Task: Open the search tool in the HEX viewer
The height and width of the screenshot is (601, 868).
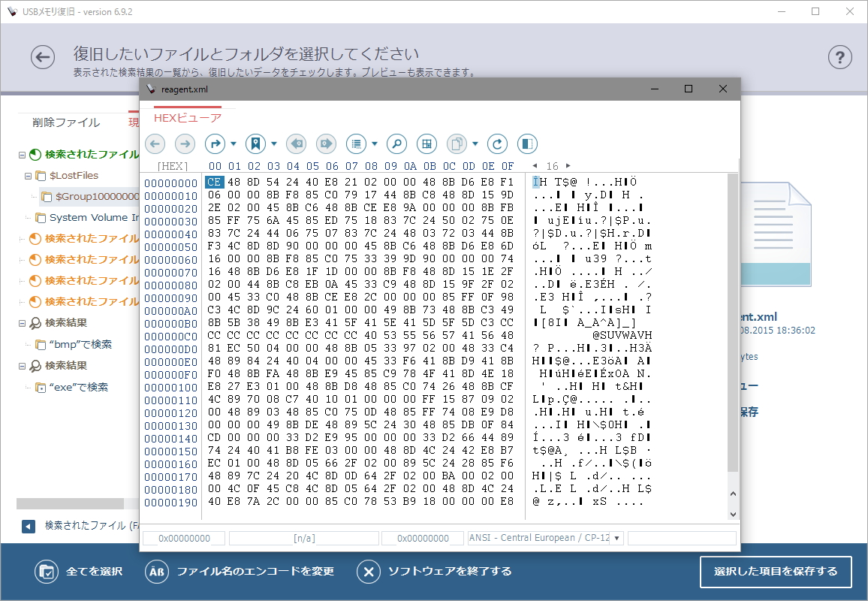Action: (x=396, y=143)
